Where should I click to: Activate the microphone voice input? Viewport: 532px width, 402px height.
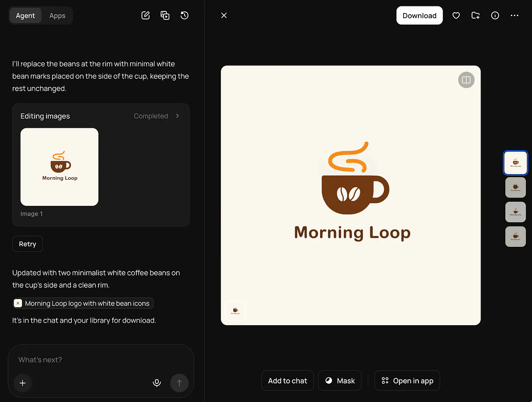157,383
